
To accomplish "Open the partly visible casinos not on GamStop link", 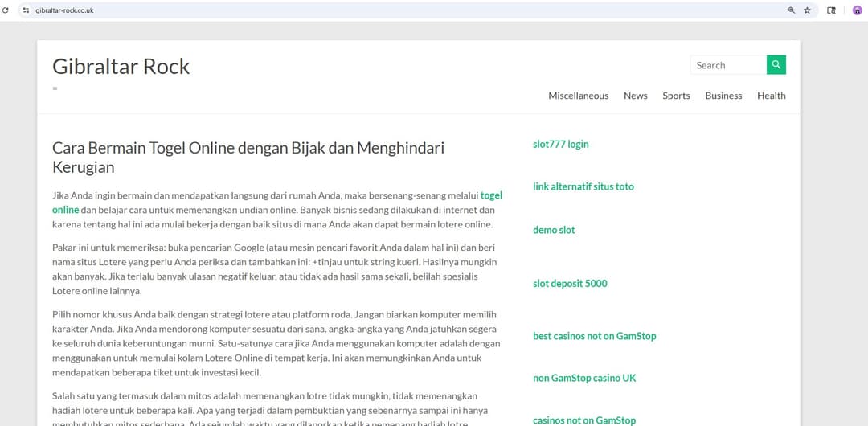I will tap(584, 420).
